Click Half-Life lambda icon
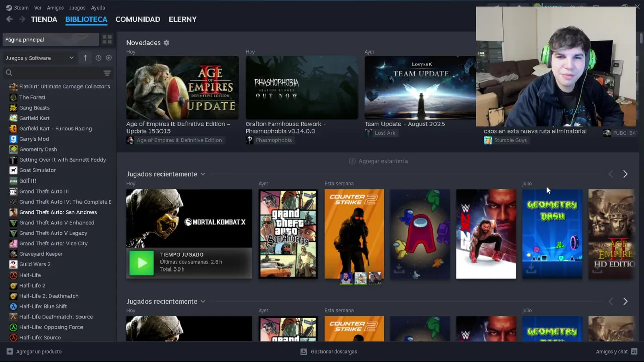Viewport: 644px width, 362px height. pos(14,275)
